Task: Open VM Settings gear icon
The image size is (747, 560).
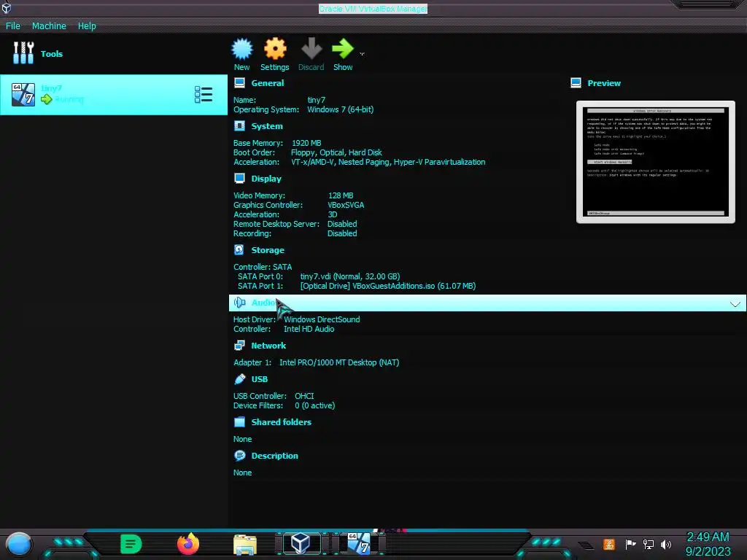Action: click(275, 49)
